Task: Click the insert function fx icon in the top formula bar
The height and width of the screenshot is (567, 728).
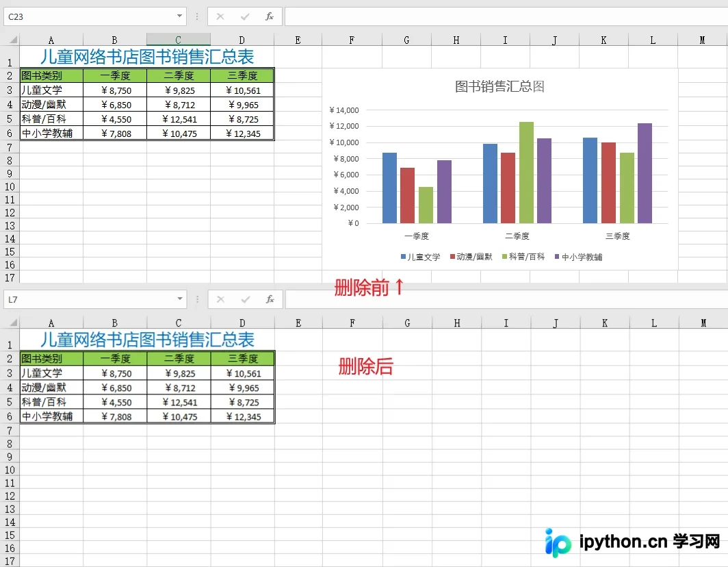Action: click(270, 16)
